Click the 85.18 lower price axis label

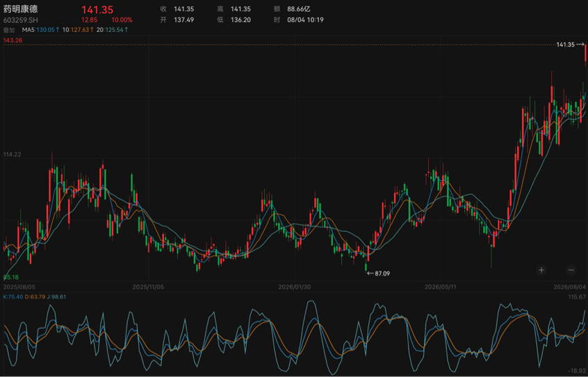[11, 277]
